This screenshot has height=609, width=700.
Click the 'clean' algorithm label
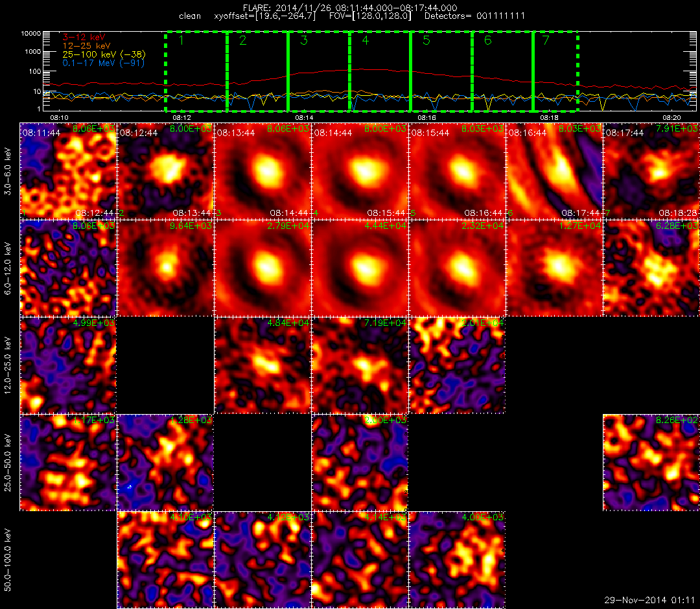coord(190,16)
